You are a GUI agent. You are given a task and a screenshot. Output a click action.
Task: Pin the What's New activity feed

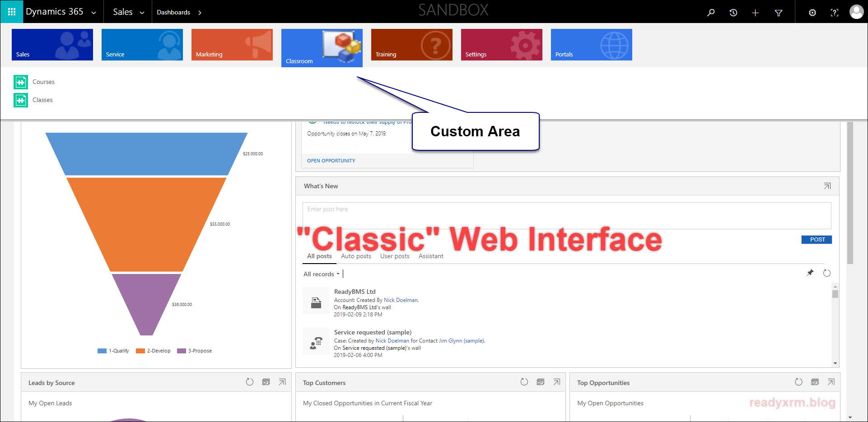[x=810, y=273]
